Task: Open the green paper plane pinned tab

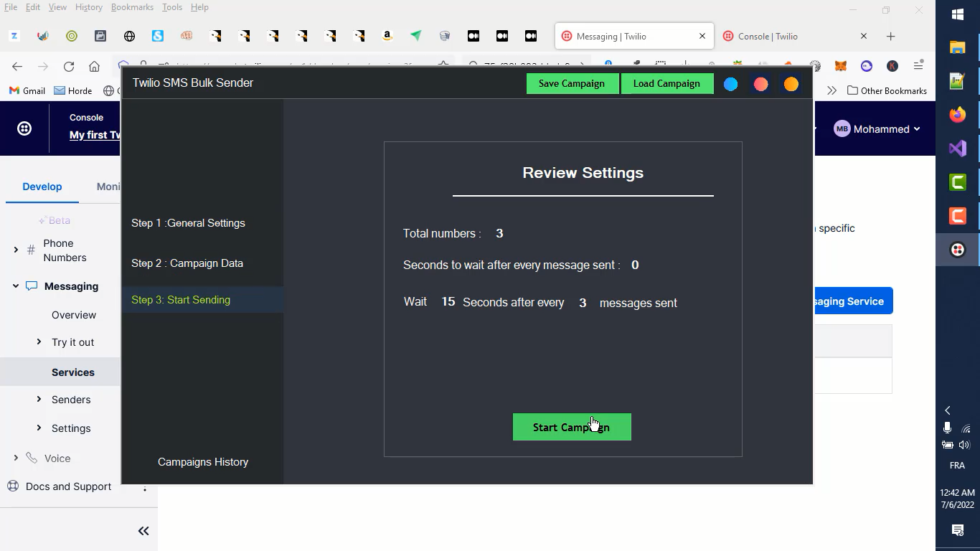Action: pyautogui.click(x=416, y=36)
